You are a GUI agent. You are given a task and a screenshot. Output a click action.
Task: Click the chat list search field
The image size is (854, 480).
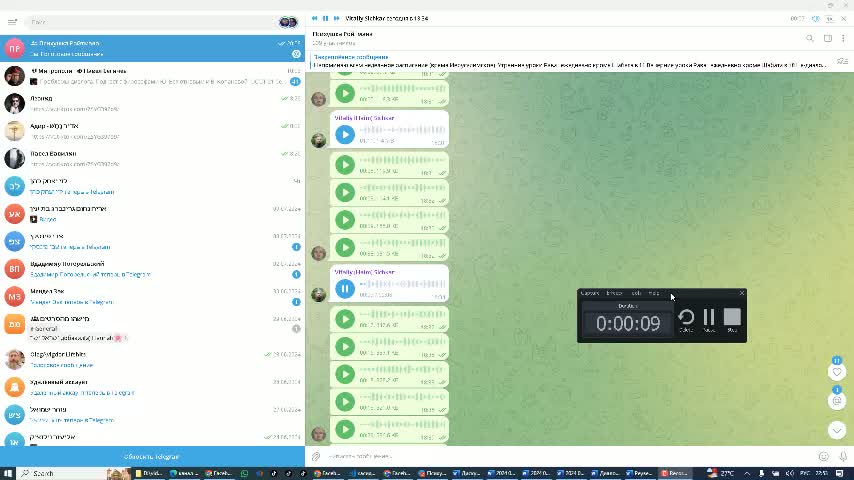[x=150, y=22]
